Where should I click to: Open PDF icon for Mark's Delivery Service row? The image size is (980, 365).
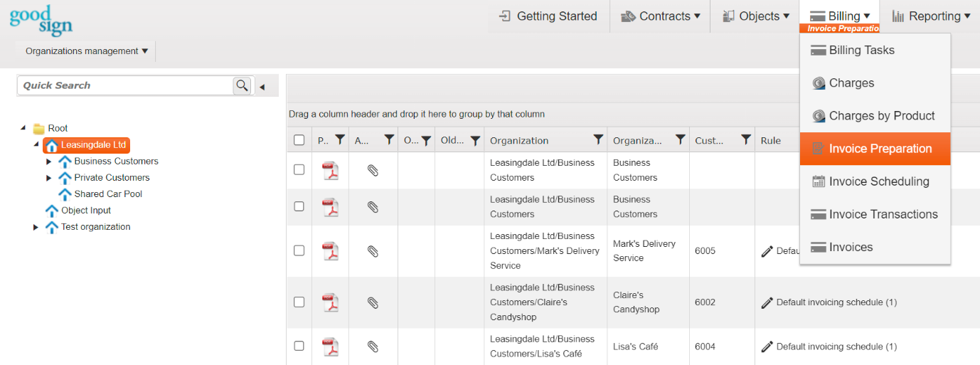(x=330, y=251)
